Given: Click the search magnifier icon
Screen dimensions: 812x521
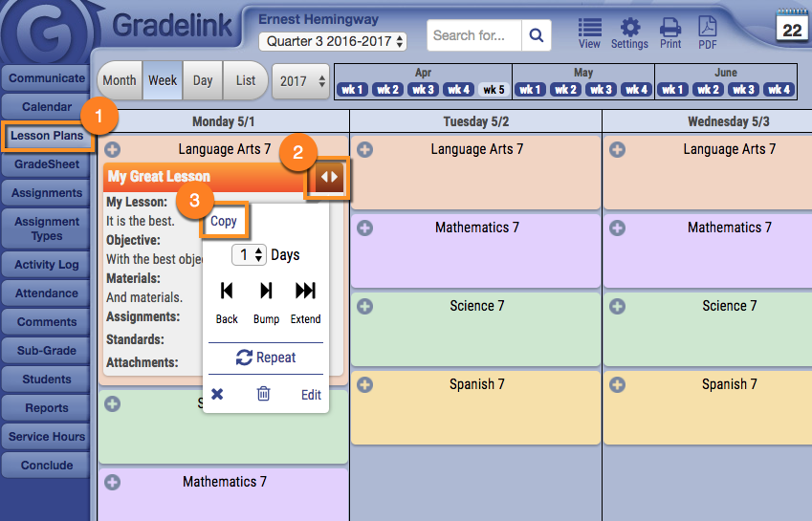Looking at the screenshot, I should (537, 36).
